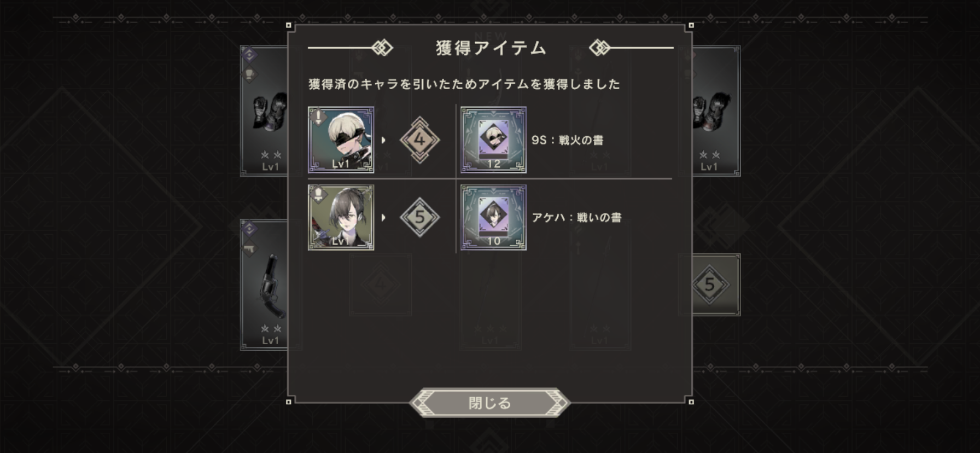Viewport: 980px width, 453px height.
Task: Tap the diamond number 4 icon
Action: click(x=420, y=140)
